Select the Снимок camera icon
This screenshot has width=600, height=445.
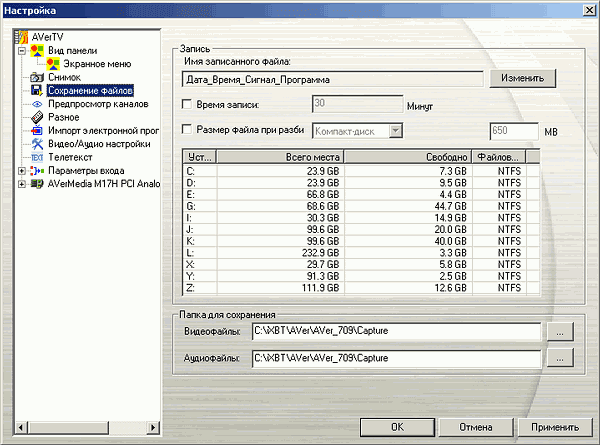(37, 77)
